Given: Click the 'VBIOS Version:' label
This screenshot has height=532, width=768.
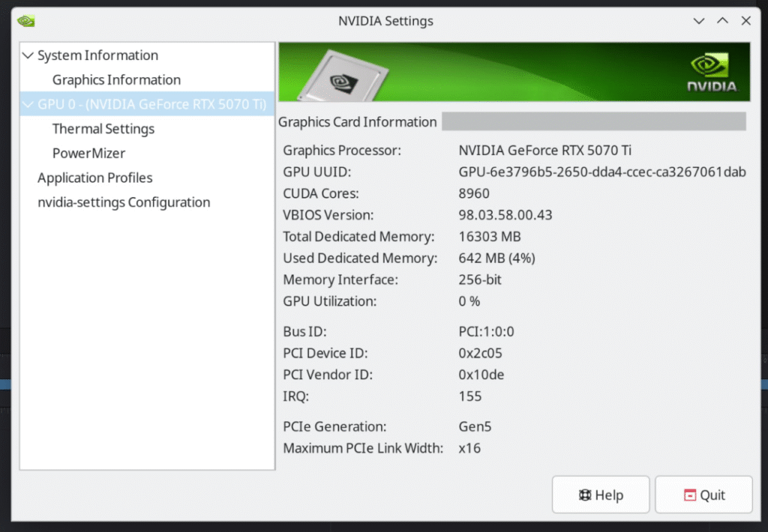Looking at the screenshot, I should (328, 215).
